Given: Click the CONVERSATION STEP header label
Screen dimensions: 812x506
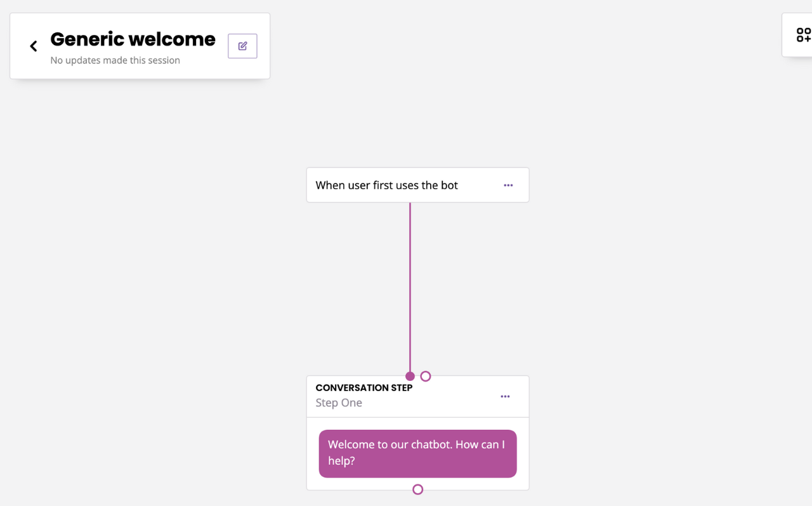Looking at the screenshot, I should click(x=364, y=388).
